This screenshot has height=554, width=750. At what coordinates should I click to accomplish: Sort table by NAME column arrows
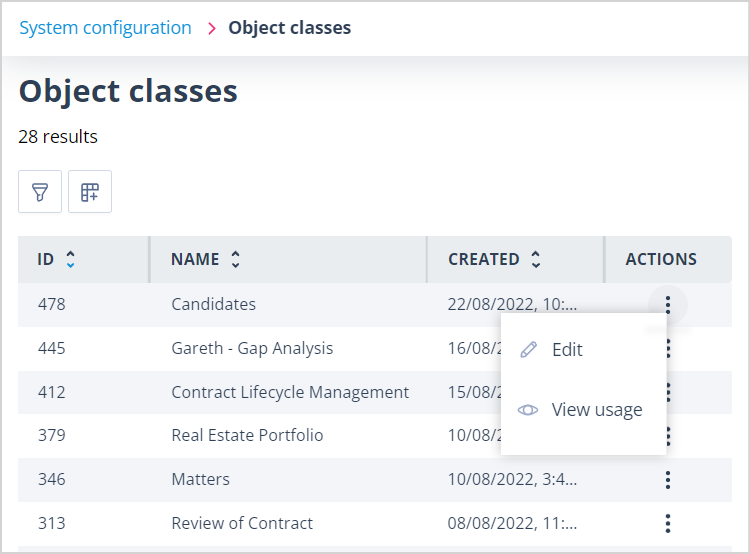pyautogui.click(x=235, y=259)
